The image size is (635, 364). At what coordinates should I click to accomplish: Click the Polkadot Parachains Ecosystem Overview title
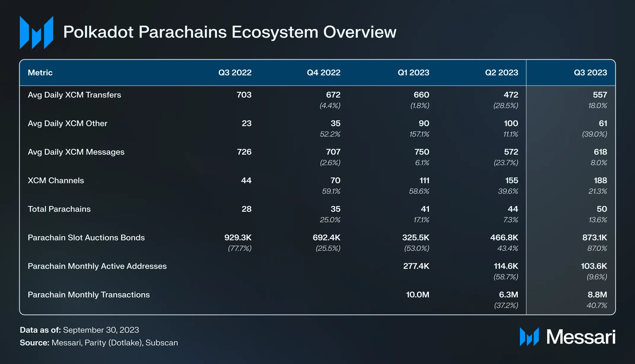pos(229,32)
